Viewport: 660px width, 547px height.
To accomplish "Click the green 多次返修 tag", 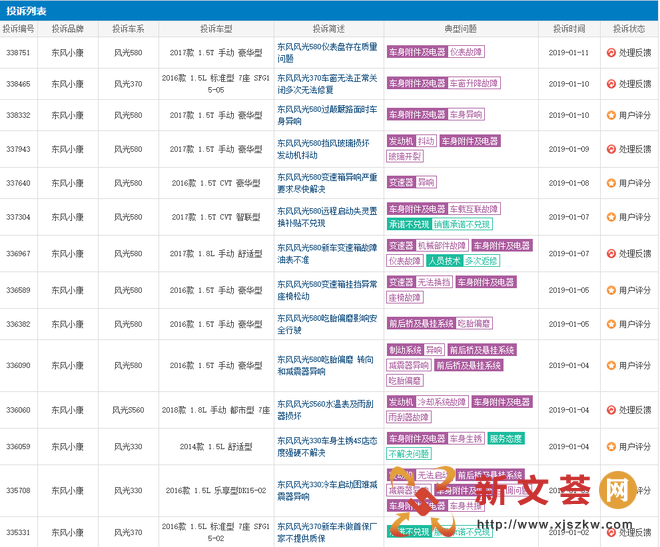I will (x=481, y=260).
